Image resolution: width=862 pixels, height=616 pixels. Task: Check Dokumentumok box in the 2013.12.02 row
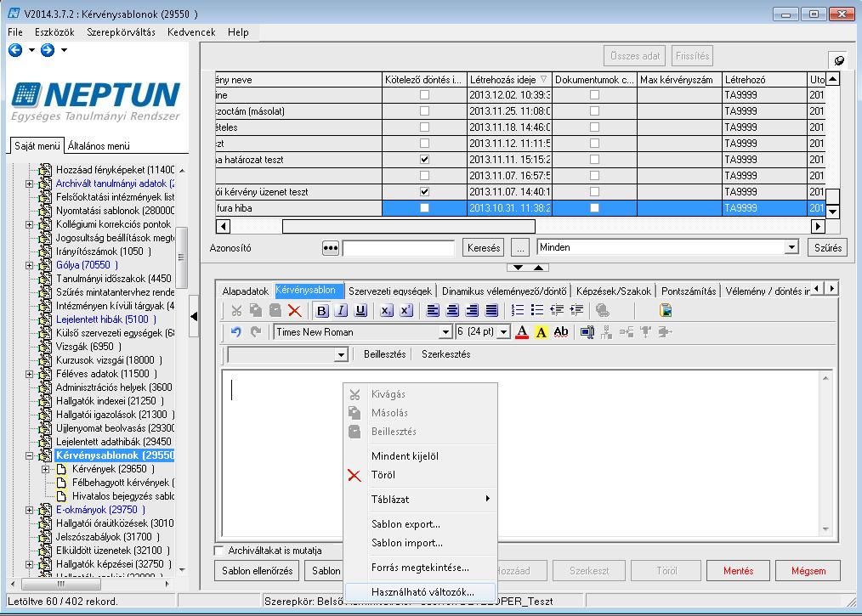(x=594, y=95)
